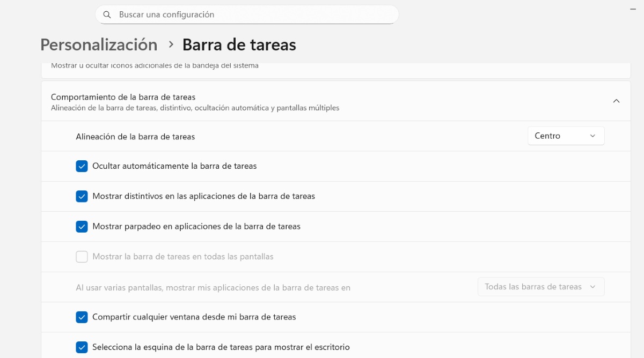Click the 'Alineación de la barra de tareas, distintivo' subtitle
Image resolution: width=644 pixels, height=358 pixels.
point(195,108)
